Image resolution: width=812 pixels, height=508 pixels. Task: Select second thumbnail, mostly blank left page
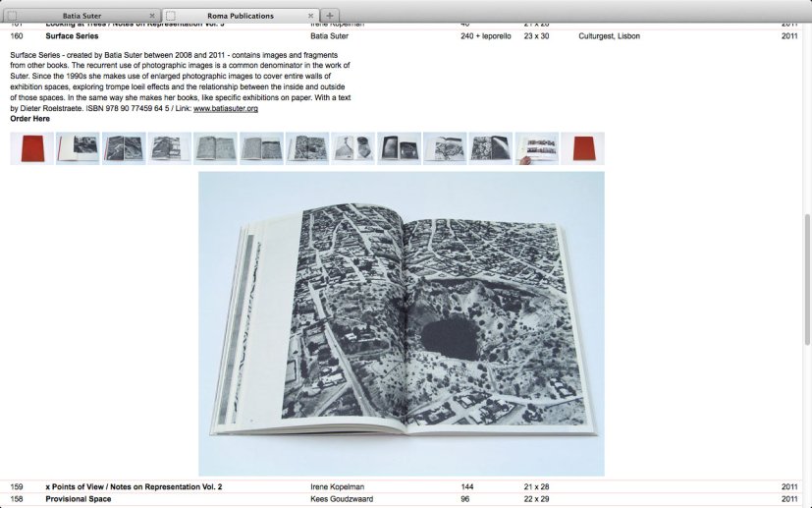click(78, 148)
